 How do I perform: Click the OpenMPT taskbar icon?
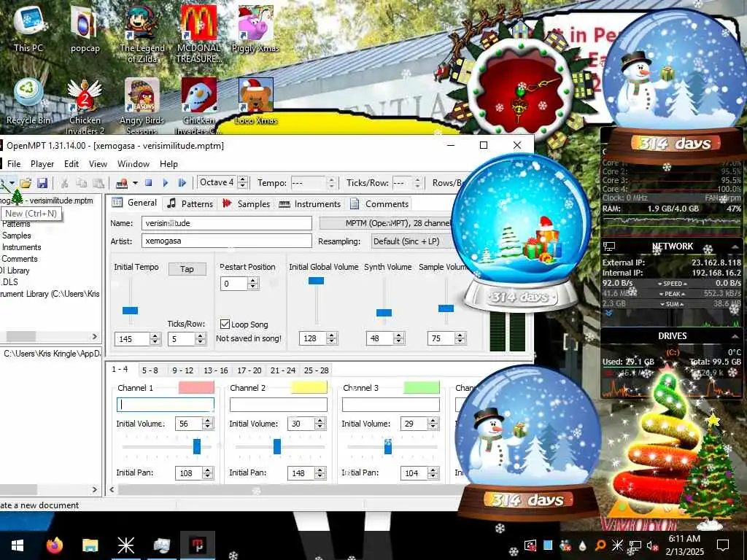pyautogui.click(x=198, y=545)
